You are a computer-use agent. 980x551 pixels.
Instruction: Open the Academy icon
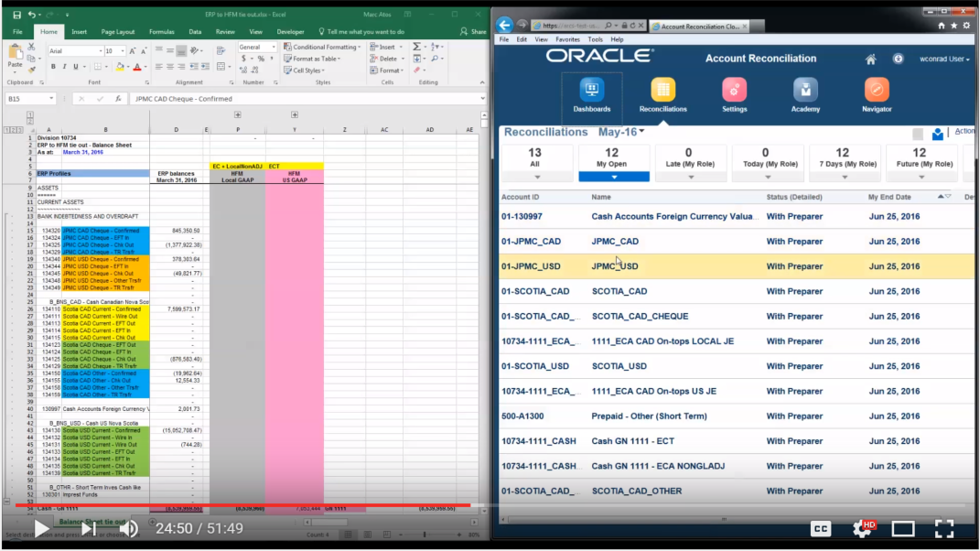(805, 90)
